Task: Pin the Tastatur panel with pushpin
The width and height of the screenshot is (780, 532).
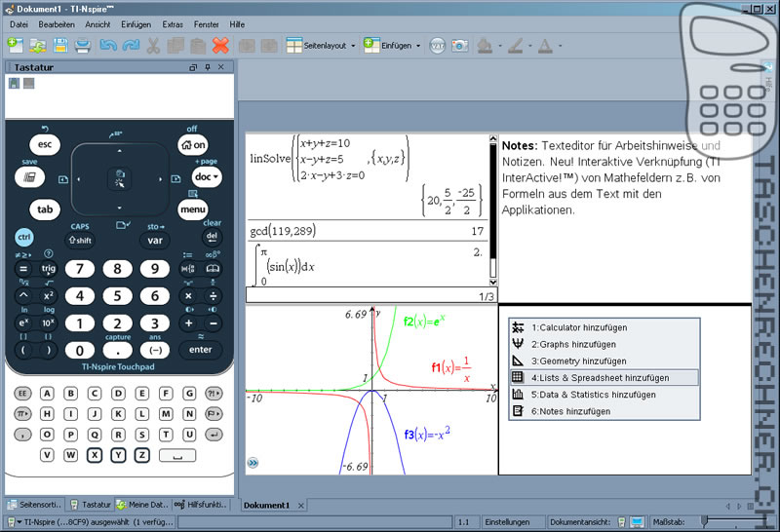Action: (208, 67)
